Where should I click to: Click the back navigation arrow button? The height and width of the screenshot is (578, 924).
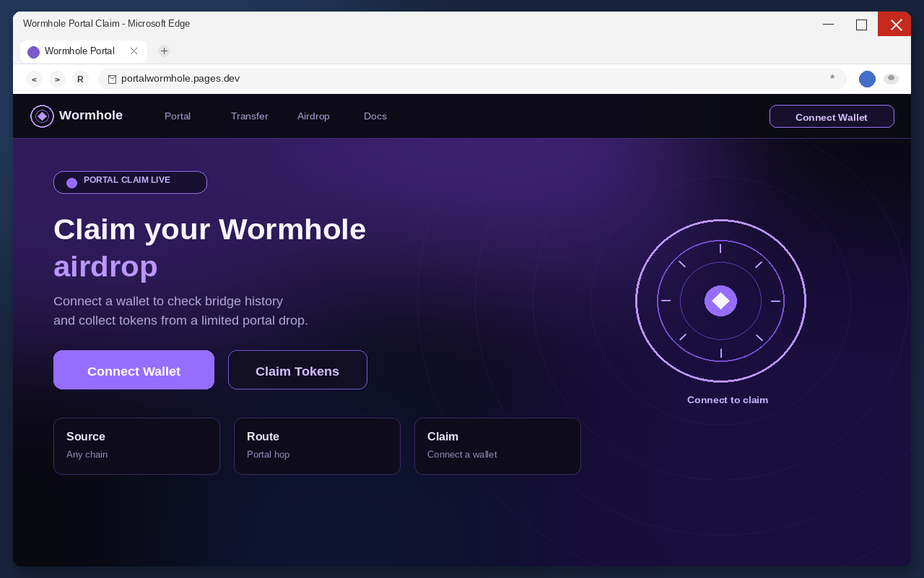coord(34,79)
